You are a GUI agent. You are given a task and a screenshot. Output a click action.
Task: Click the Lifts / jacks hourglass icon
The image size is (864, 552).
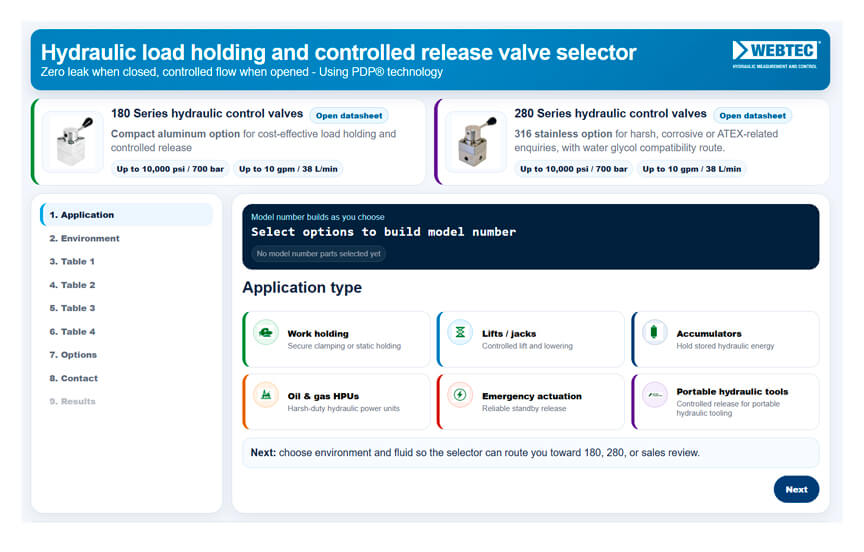tap(460, 333)
